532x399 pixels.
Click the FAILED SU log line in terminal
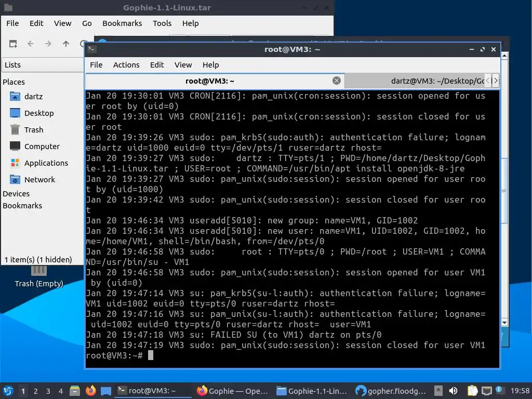tap(234, 335)
